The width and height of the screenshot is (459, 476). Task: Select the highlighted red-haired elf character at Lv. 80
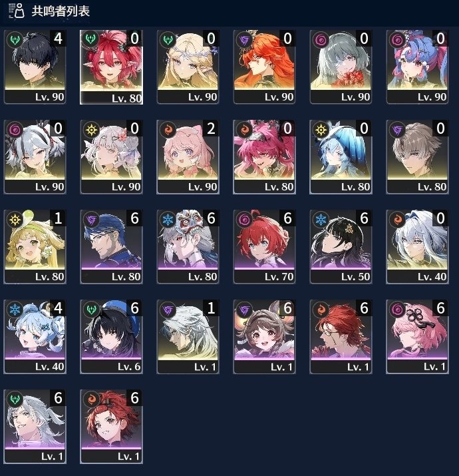(111, 67)
